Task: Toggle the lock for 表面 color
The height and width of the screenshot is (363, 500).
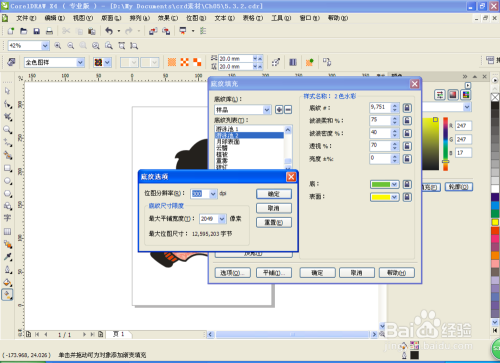Action: point(407,197)
